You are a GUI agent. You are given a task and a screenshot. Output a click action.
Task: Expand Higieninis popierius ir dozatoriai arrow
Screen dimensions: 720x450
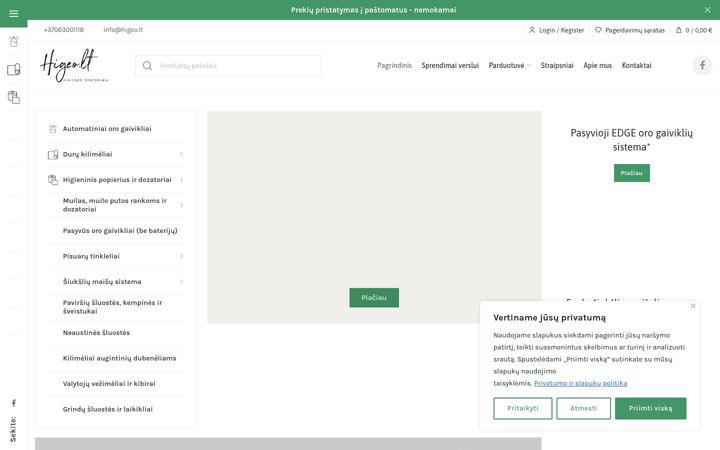pos(181,180)
